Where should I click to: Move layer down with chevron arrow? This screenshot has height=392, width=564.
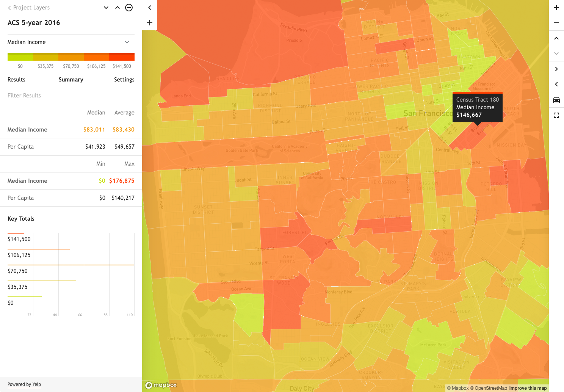point(106,8)
